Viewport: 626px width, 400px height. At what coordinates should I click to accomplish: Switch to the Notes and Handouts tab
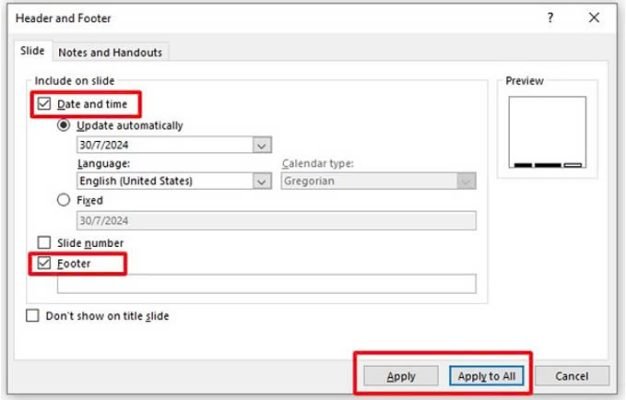110,52
